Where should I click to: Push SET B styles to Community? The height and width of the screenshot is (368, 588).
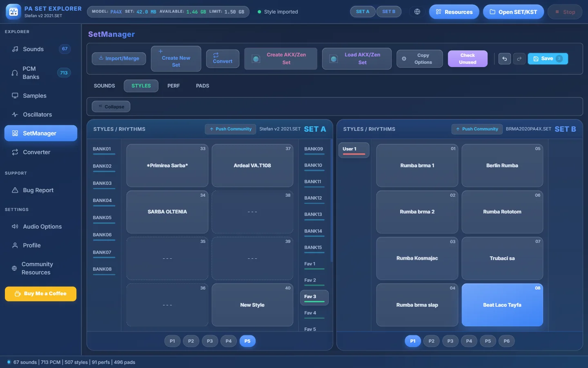[477, 129]
